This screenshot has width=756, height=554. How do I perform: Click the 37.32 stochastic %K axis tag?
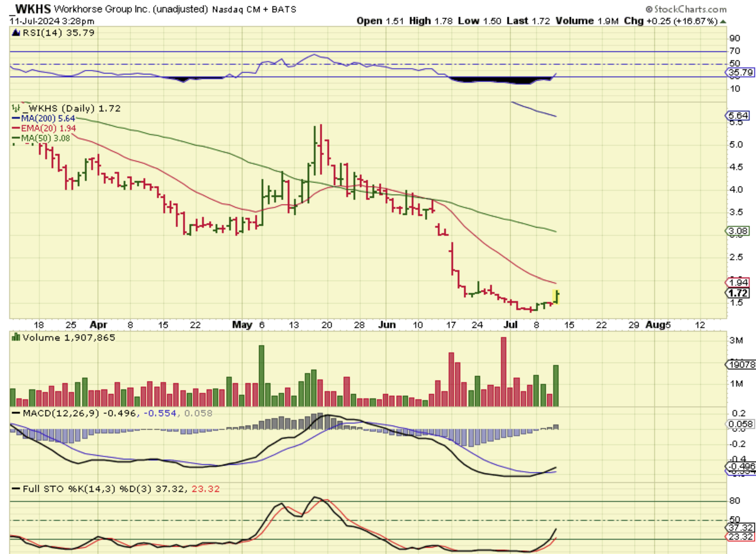(740, 528)
